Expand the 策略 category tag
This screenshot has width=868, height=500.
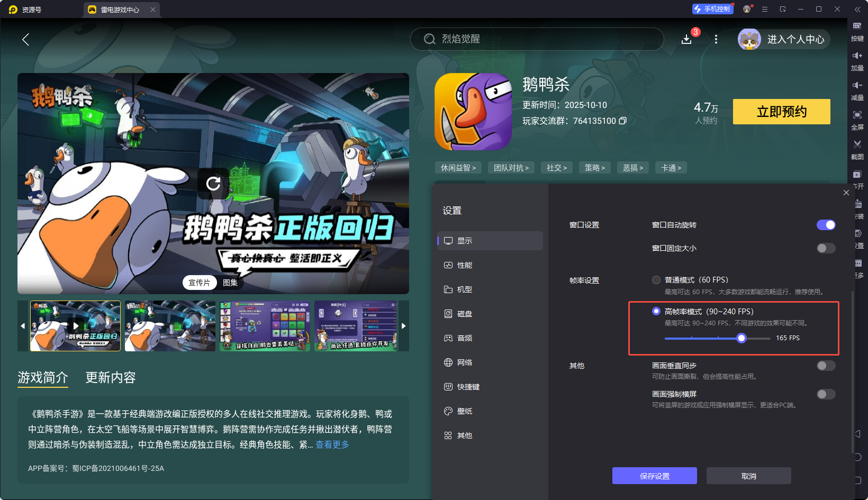click(x=594, y=167)
